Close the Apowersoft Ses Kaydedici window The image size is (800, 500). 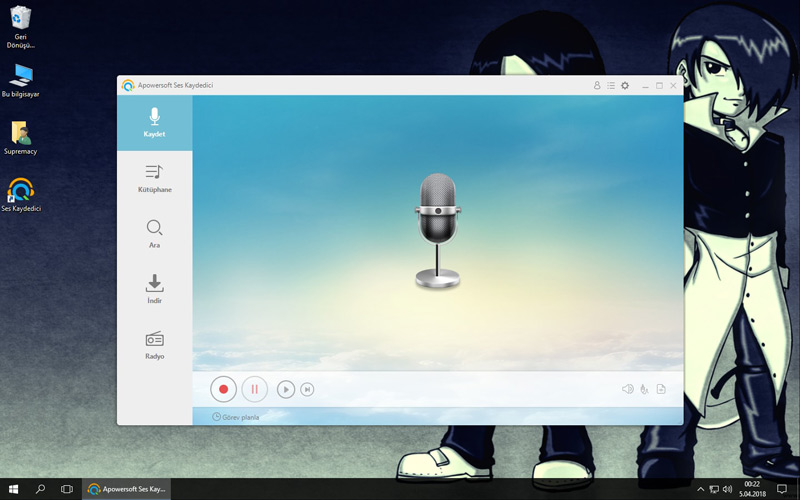[x=673, y=85]
